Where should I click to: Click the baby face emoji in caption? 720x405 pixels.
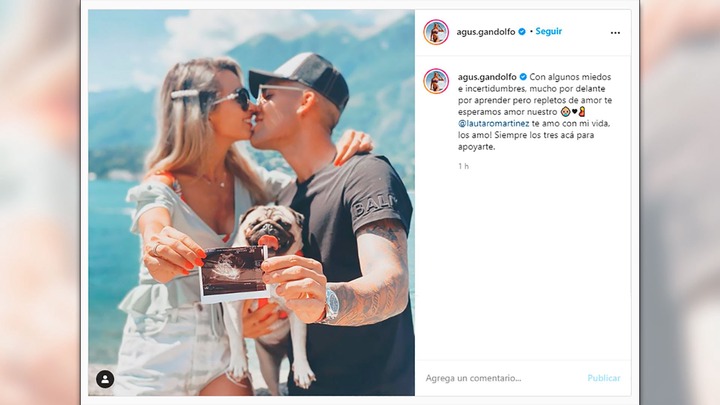[x=565, y=112]
